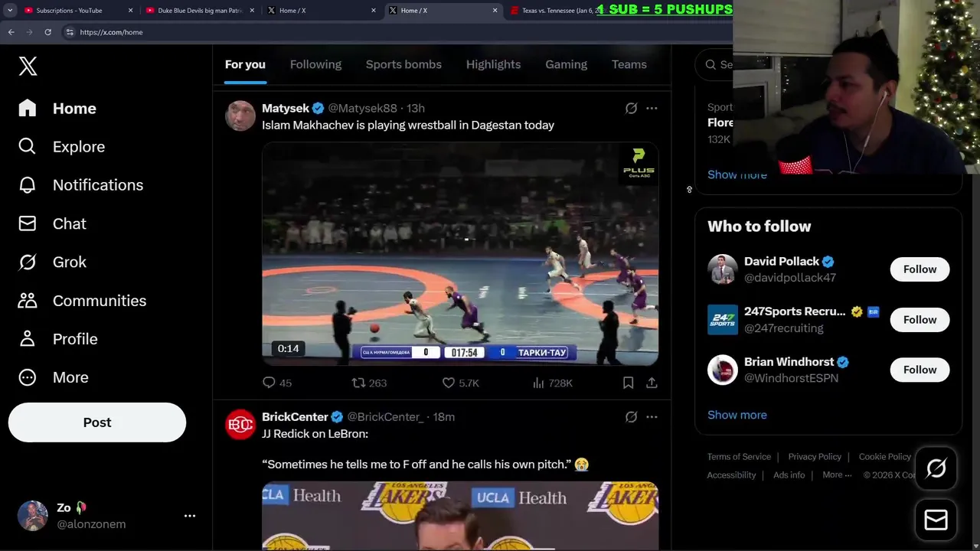Open browser tab search dropdown arrow
The image size is (980, 551).
(10, 11)
